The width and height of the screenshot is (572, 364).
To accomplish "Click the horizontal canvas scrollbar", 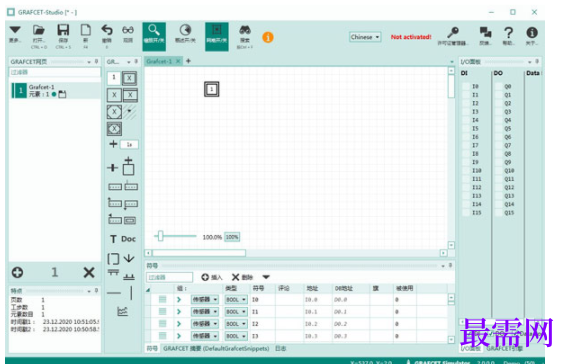I will pos(199,253).
